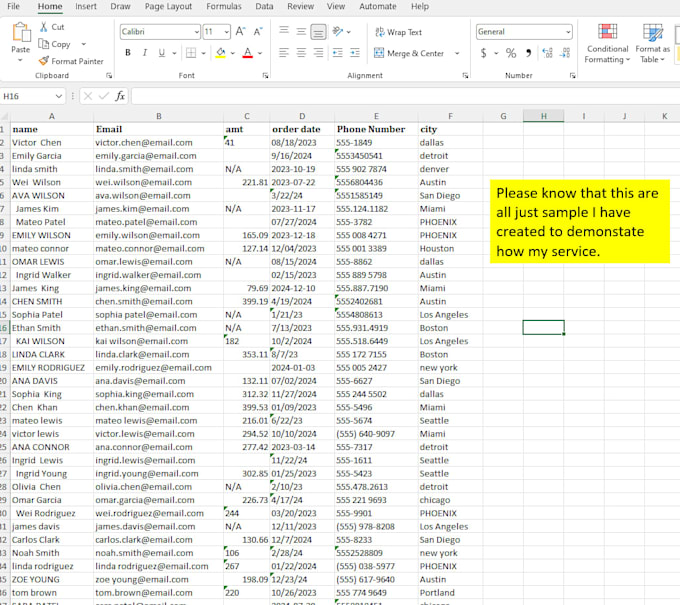Open Font settings dialog launcher
This screenshot has width=680, height=605.
265,75
